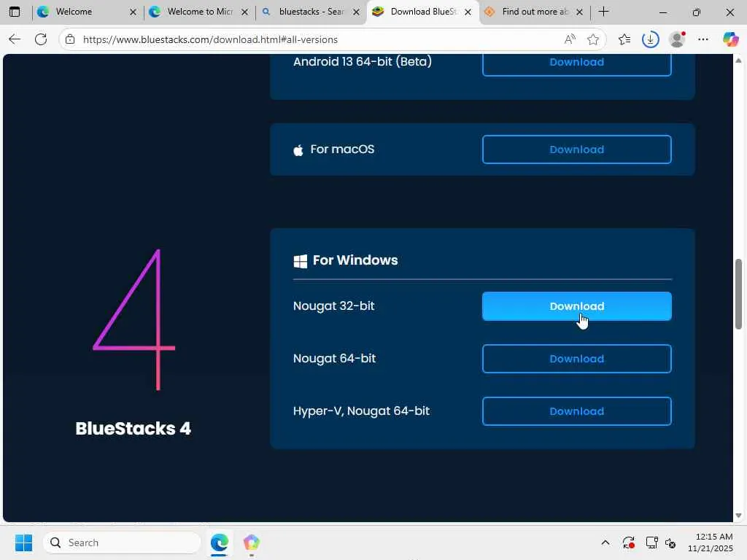Click the browser back arrow
Viewport: 747px width, 560px height.
[x=15, y=39]
